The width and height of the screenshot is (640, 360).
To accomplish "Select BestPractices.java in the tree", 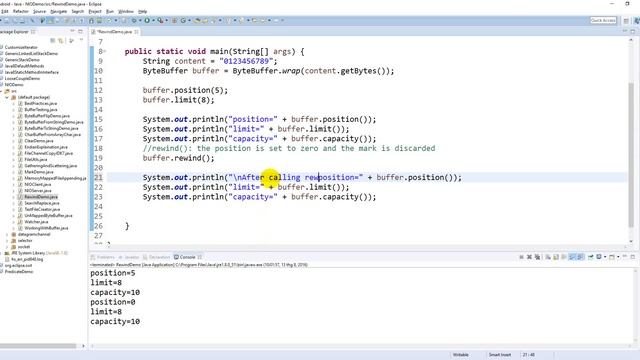I will (40, 103).
